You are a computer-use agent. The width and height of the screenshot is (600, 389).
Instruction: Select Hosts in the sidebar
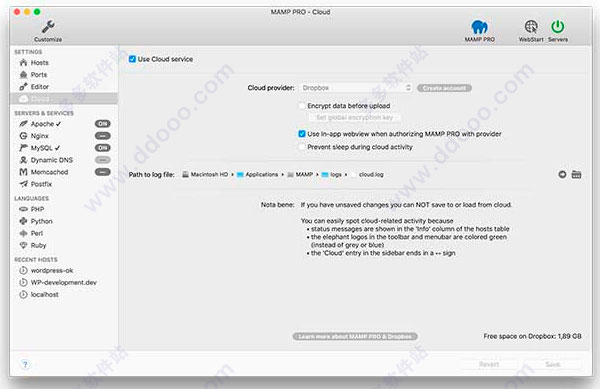(x=64, y=62)
